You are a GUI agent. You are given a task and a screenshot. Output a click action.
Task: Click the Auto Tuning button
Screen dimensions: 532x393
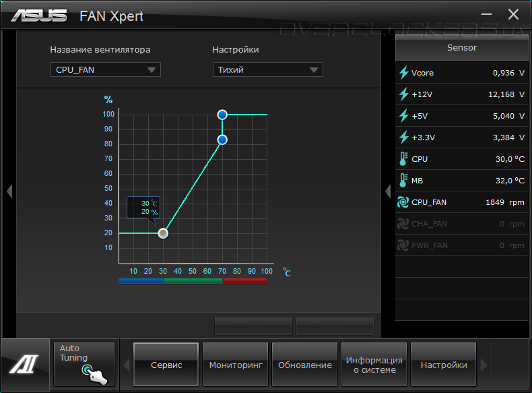pos(84,364)
